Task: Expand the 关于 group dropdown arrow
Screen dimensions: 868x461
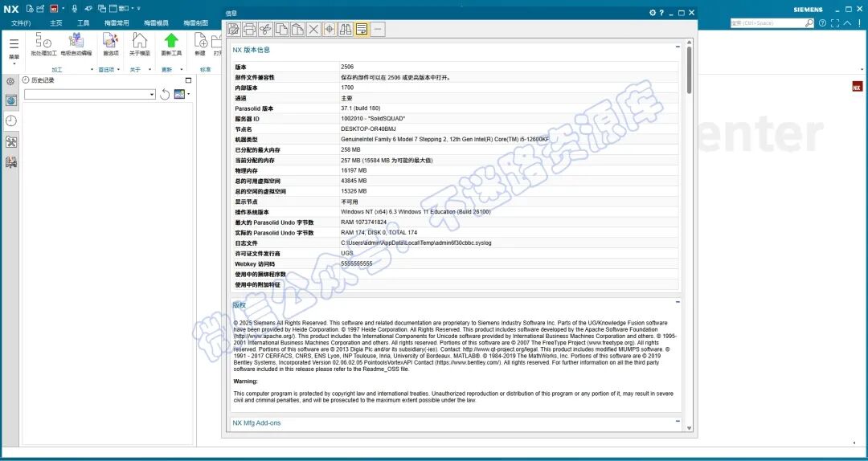Action: click(149, 70)
